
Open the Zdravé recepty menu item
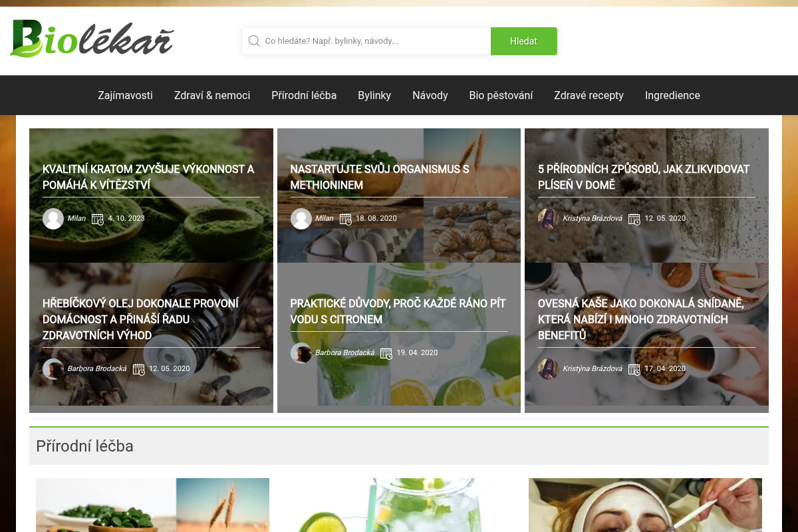[589, 95]
